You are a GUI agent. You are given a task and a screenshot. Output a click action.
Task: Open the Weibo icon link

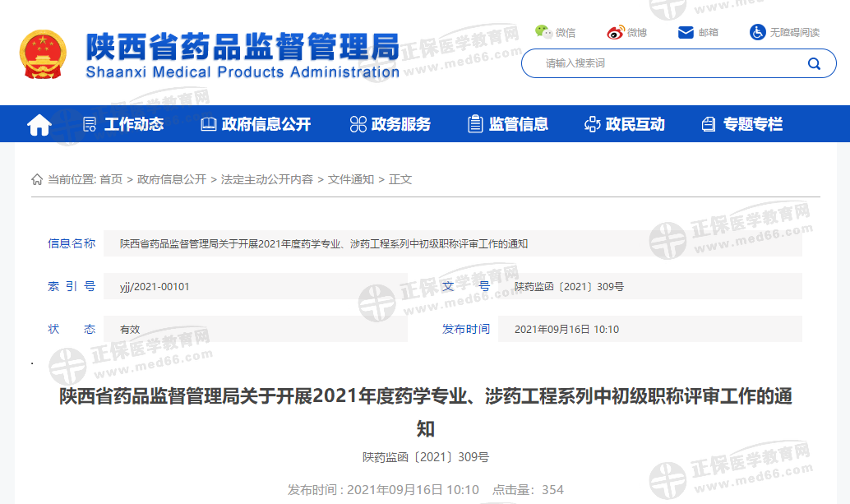pyautogui.click(x=616, y=32)
